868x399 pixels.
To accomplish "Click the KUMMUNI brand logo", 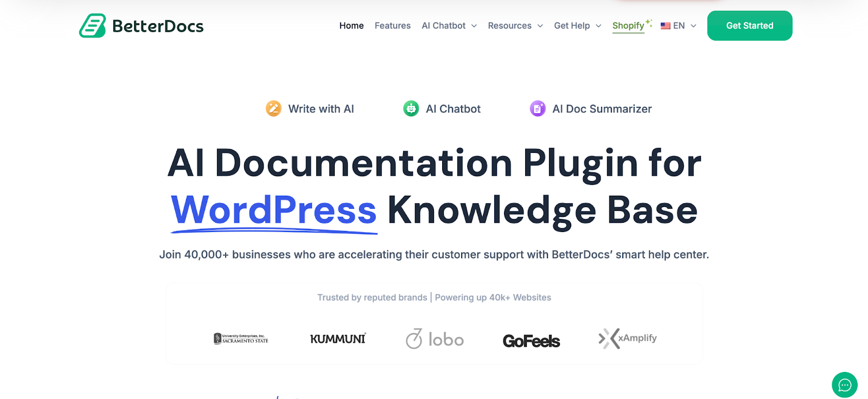I will click(338, 339).
